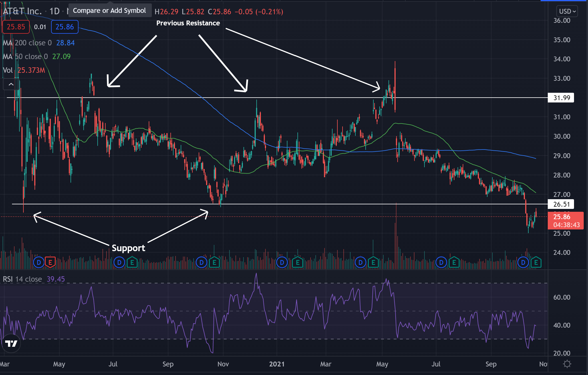Select the Support text annotation

128,248
